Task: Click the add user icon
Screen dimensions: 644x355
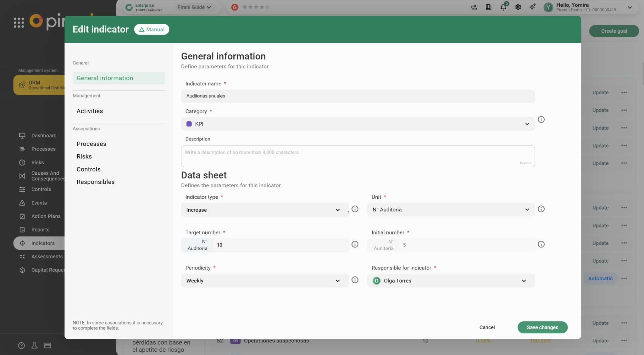Action: pos(474,7)
